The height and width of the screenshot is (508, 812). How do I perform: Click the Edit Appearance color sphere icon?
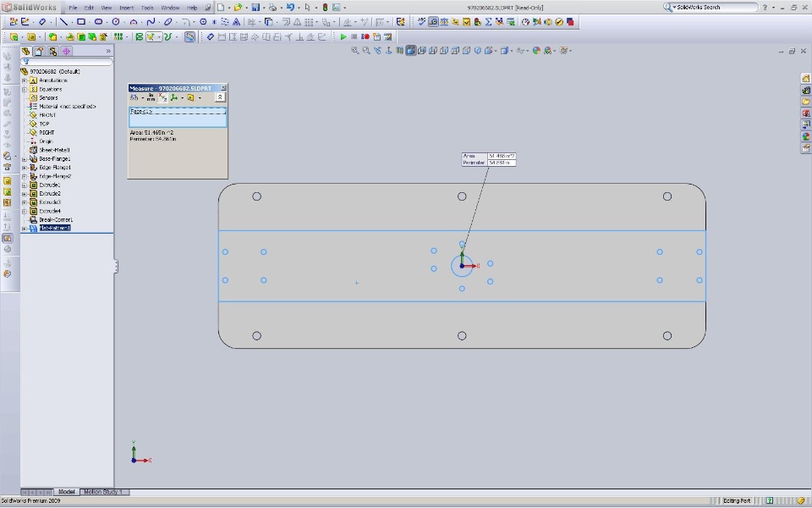536,50
